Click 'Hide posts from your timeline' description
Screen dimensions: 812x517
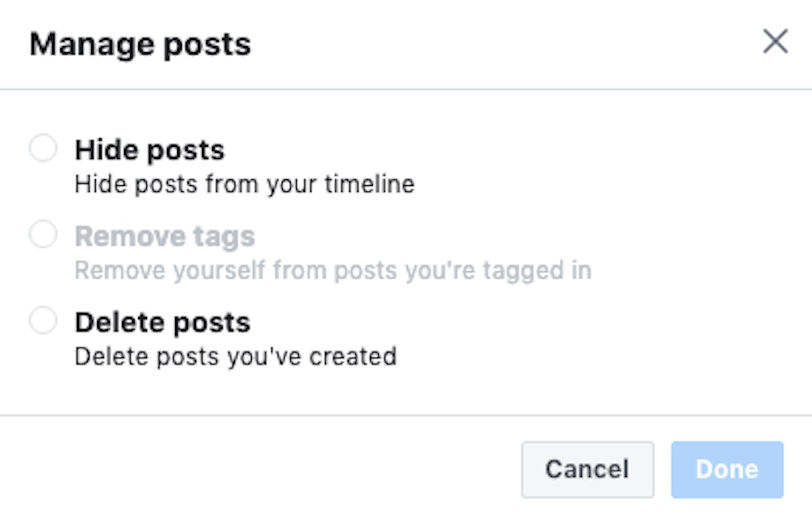pyautogui.click(x=245, y=184)
